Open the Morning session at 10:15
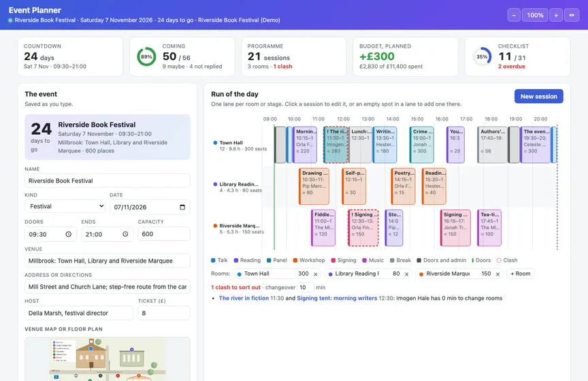Image resolution: width=588 pixels, height=381 pixels. point(305,145)
